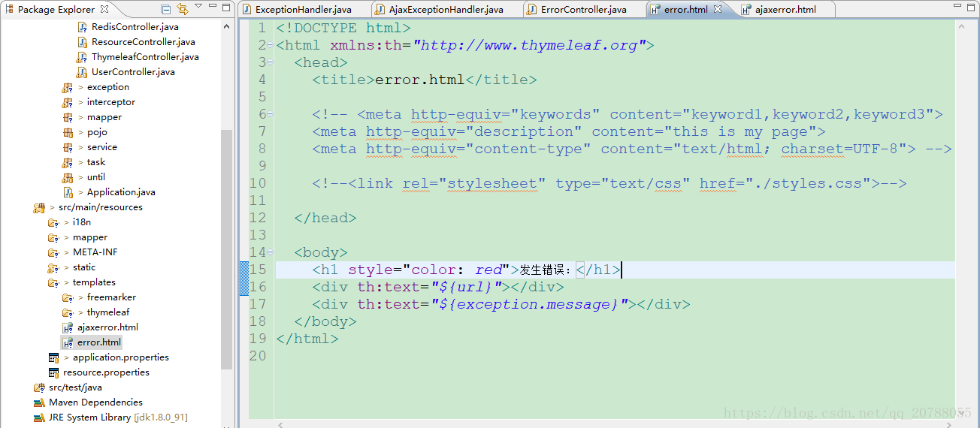The image size is (980, 428).
Task: Switch to ajaxerror.html editor tab
Action: pyautogui.click(x=785, y=10)
